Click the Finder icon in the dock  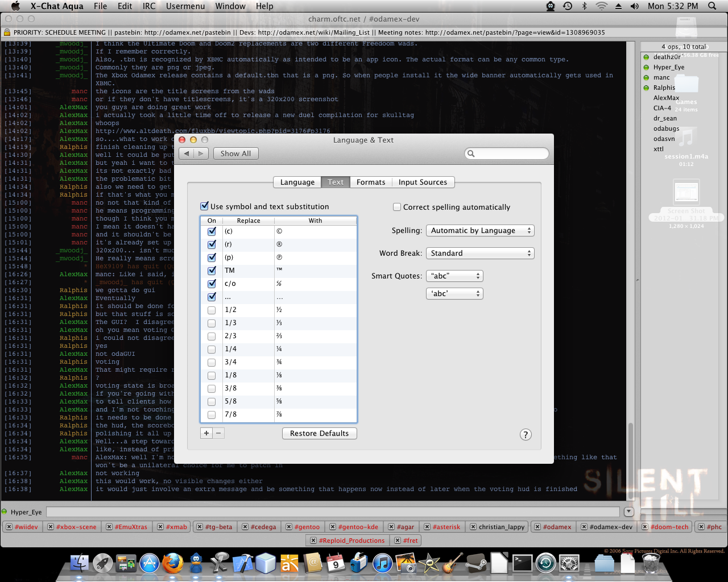pos(79,564)
